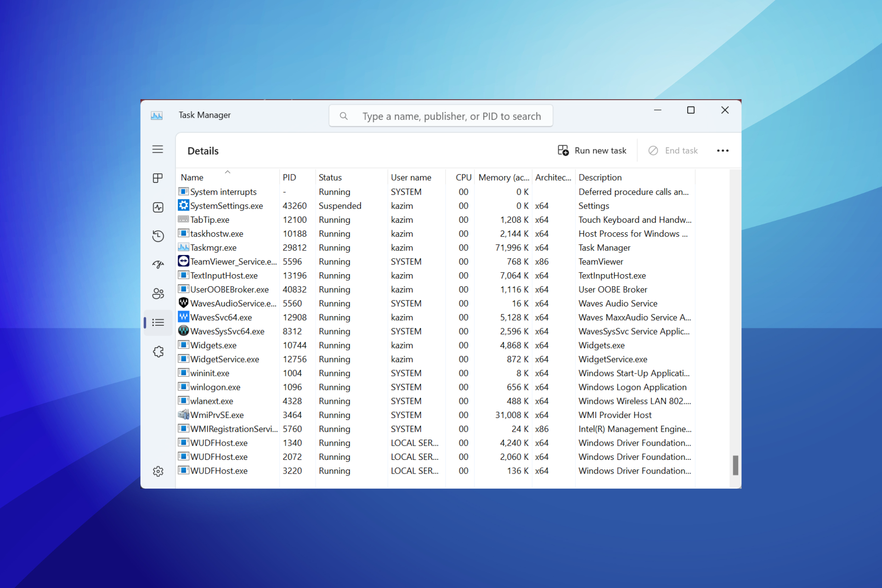
Task: Sort by the Status column header
Action: point(351,177)
